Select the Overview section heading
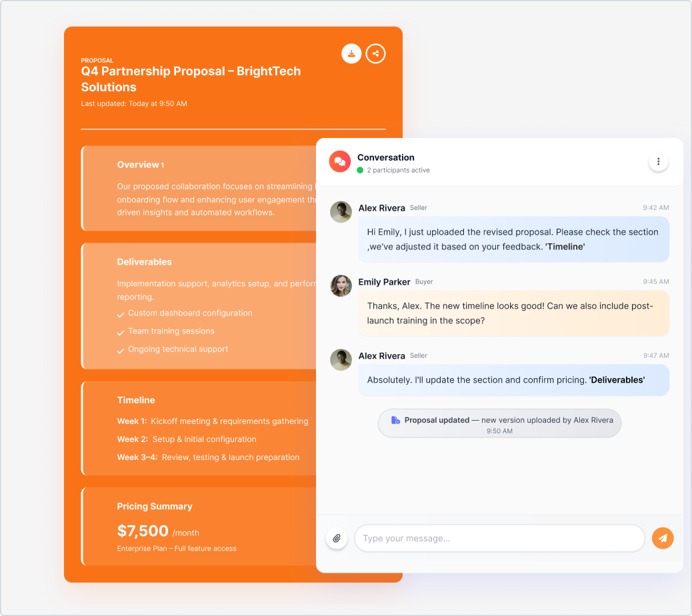 [x=141, y=165]
